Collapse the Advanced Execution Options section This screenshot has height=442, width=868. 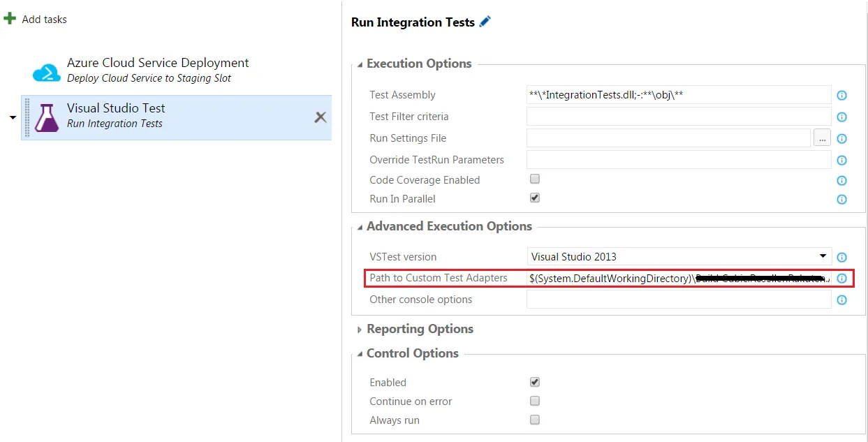[360, 227]
